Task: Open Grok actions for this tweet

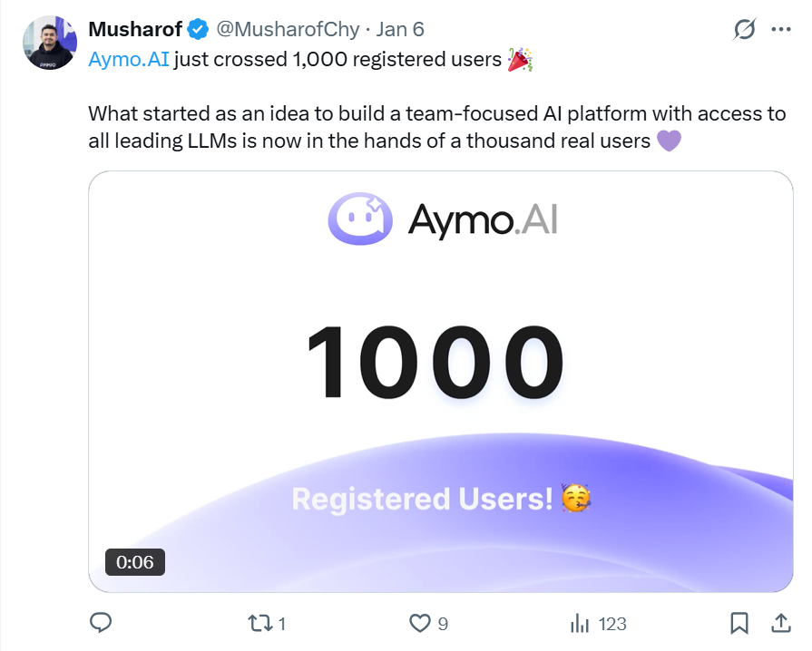Action: coord(743,29)
